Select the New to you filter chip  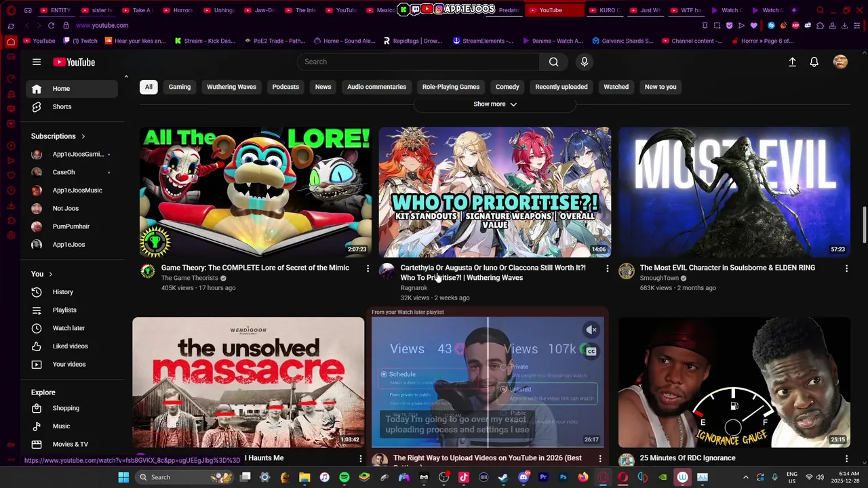[x=660, y=87]
